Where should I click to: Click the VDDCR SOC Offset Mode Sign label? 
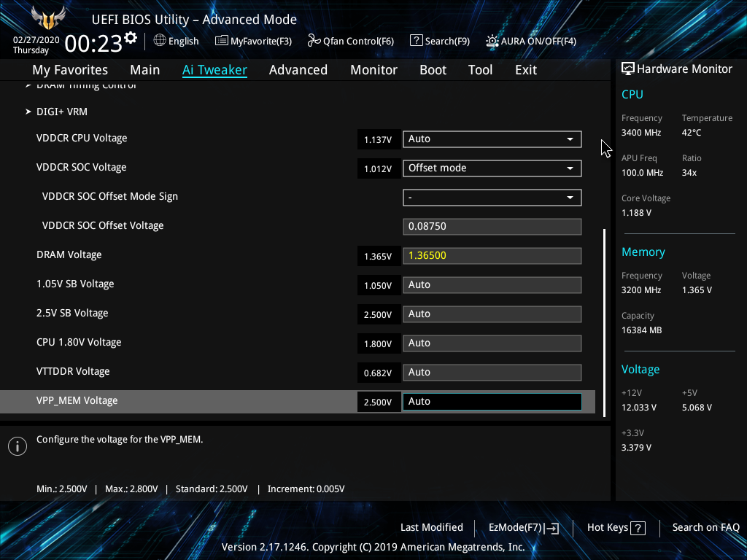[x=110, y=197]
